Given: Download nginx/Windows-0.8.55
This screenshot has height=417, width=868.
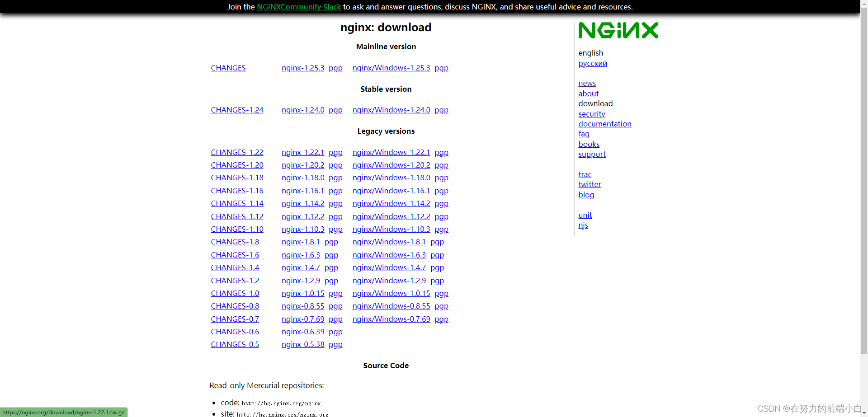Looking at the screenshot, I should 392,306.
